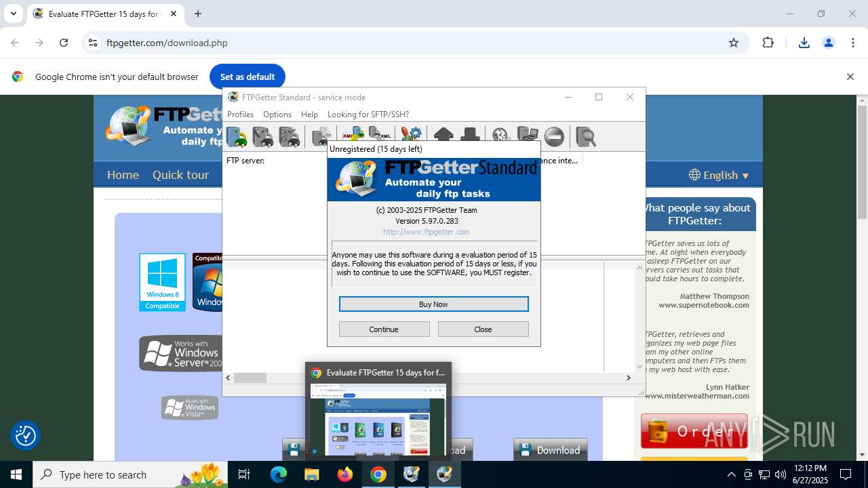
Task: Click the Buy Now button
Action: (x=433, y=304)
